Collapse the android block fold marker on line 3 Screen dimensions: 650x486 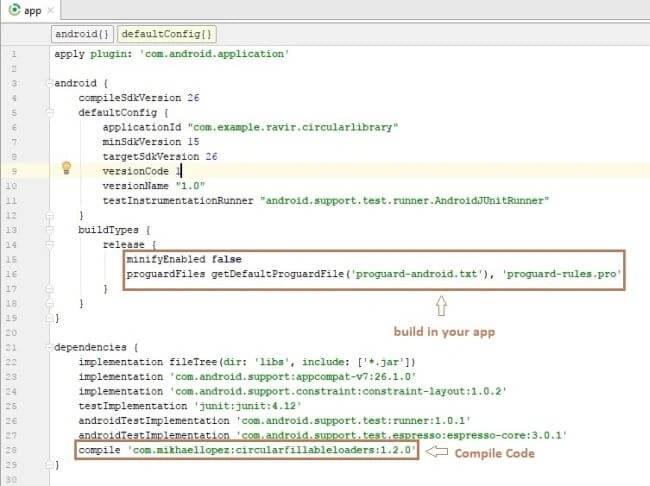tap(50, 83)
